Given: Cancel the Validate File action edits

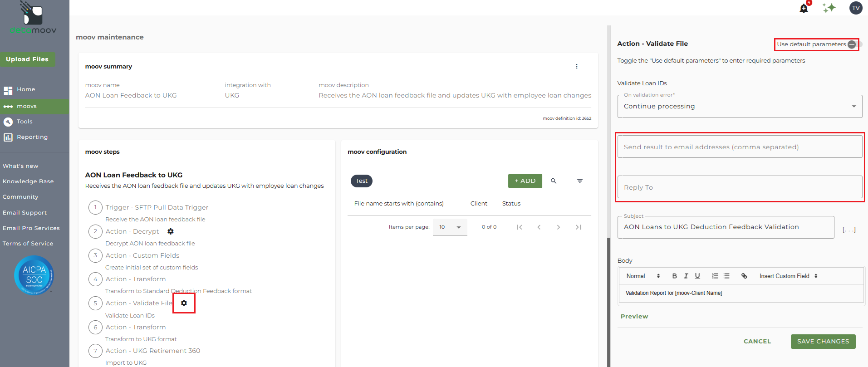Looking at the screenshot, I should coord(757,342).
